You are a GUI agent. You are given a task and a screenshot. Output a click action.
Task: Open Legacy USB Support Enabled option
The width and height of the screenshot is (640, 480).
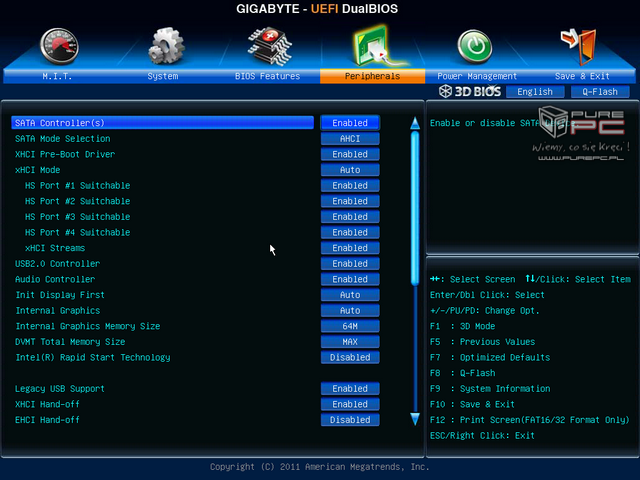click(x=350, y=389)
